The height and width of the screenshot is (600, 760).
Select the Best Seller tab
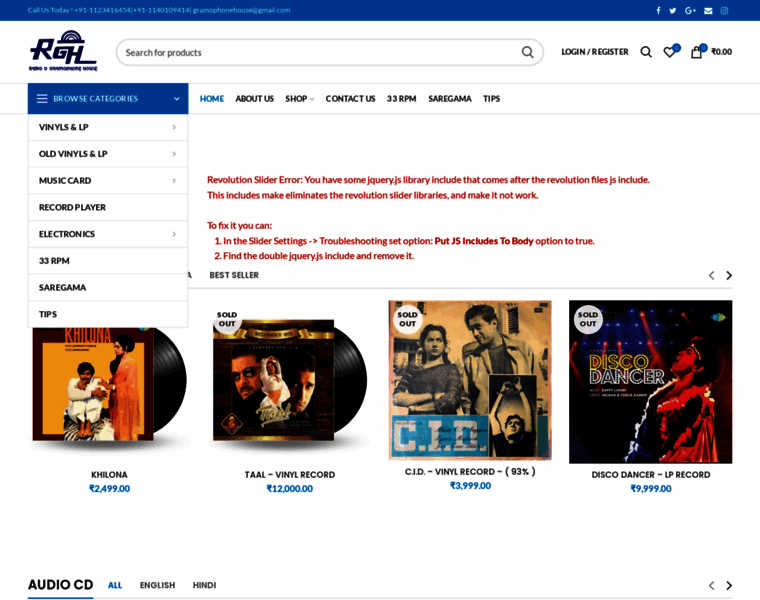[x=234, y=275]
